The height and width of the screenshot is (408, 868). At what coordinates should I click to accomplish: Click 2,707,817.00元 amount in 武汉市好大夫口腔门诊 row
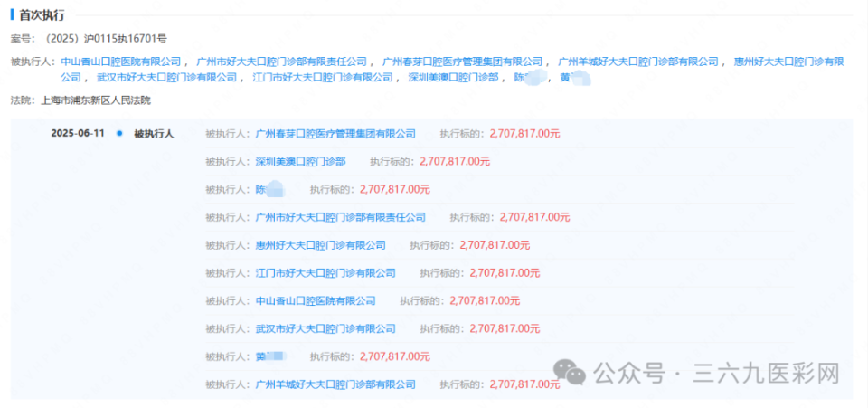tap(505, 328)
